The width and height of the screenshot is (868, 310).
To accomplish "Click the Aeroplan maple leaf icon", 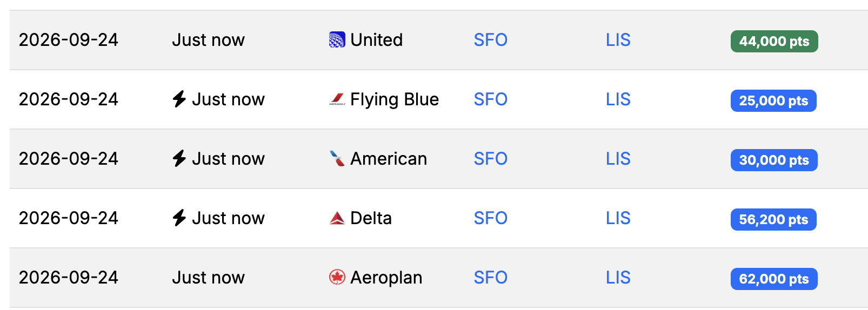I will point(337,278).
